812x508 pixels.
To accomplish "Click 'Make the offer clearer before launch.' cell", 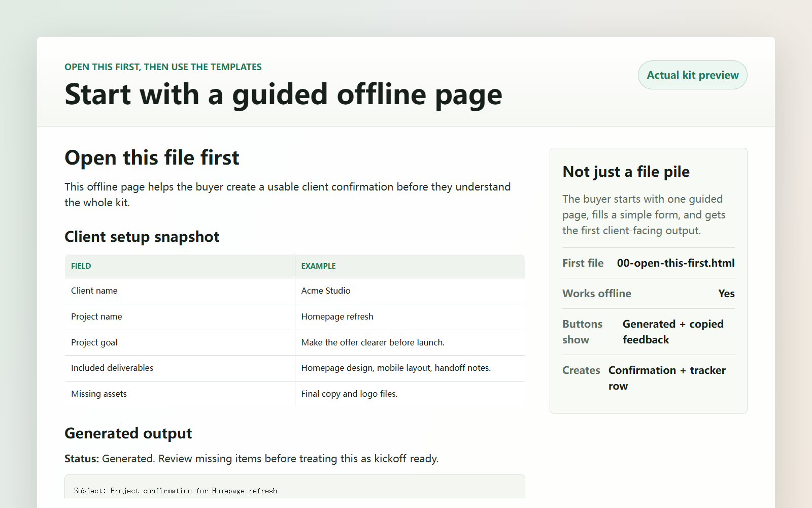I will click(410, 343).
